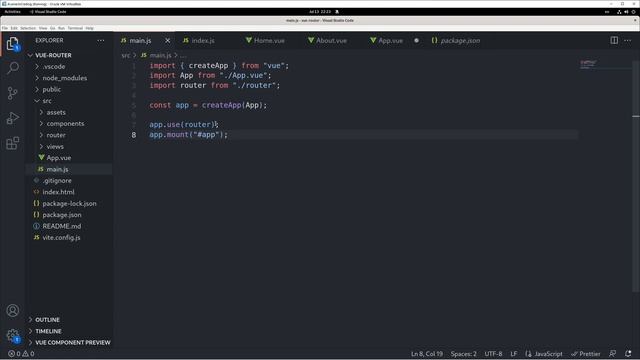Open vite.config.js in explorer
The image size is (640, 360).
point(61,238)
